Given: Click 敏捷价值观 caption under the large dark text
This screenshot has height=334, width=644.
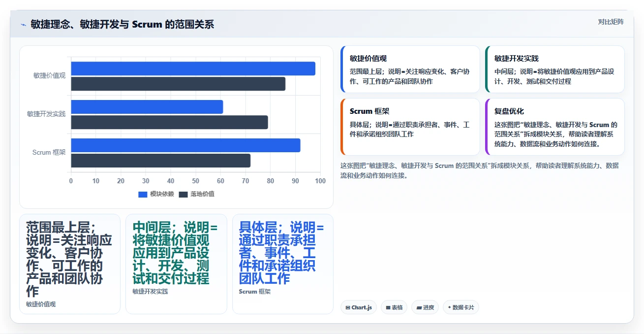Looking at the screenshot, I should pyautogui.click(x=41, y=304).
